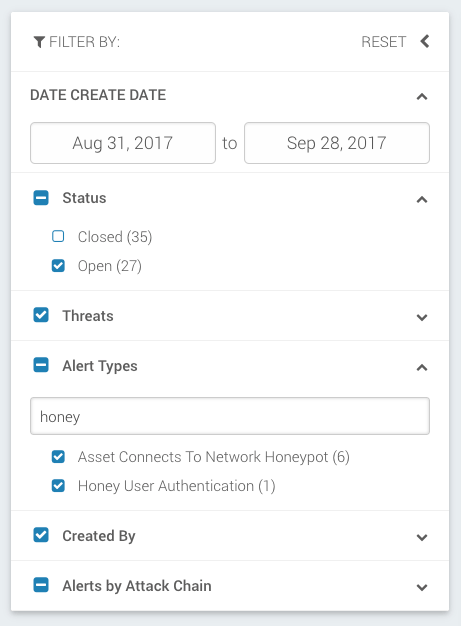Image resolution: width=461 pixels, height=626 pixels.
Task: Toggle the Alert Types group checkbox
Action: tap(41, 365)
